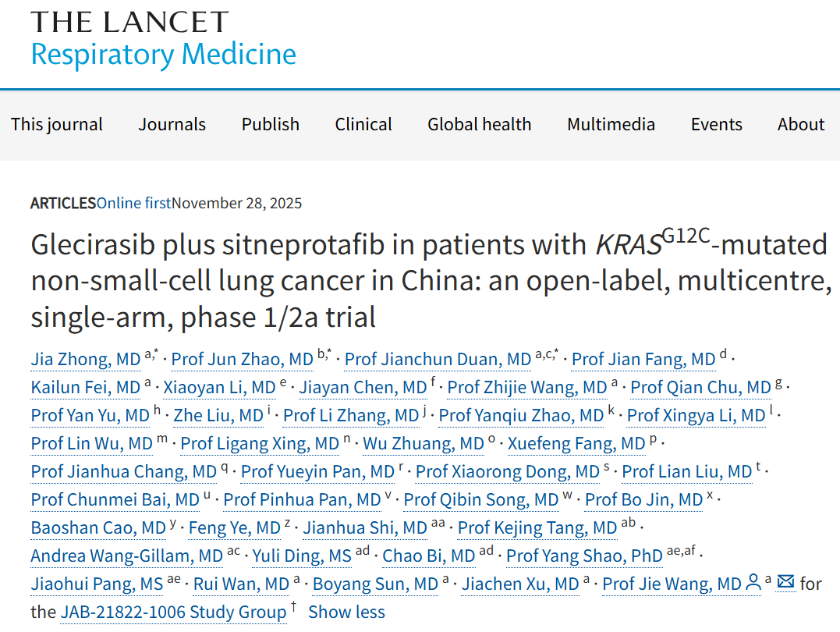Viewport: 840px width, 632px height.
Task: Open the Journals menu
Action: coord(172,124)
